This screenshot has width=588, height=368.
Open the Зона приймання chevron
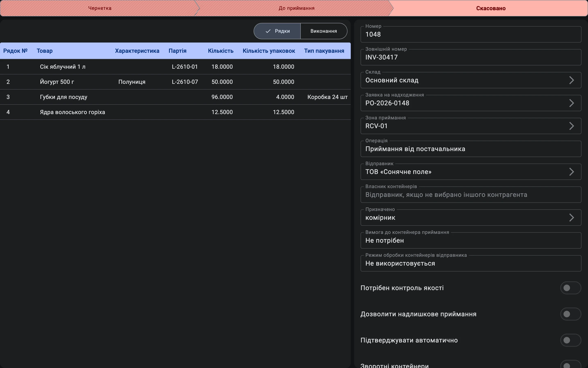(571, 126)
